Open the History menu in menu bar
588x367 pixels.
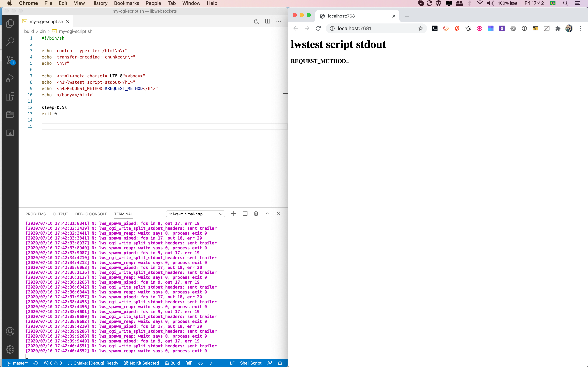(99, 3)
